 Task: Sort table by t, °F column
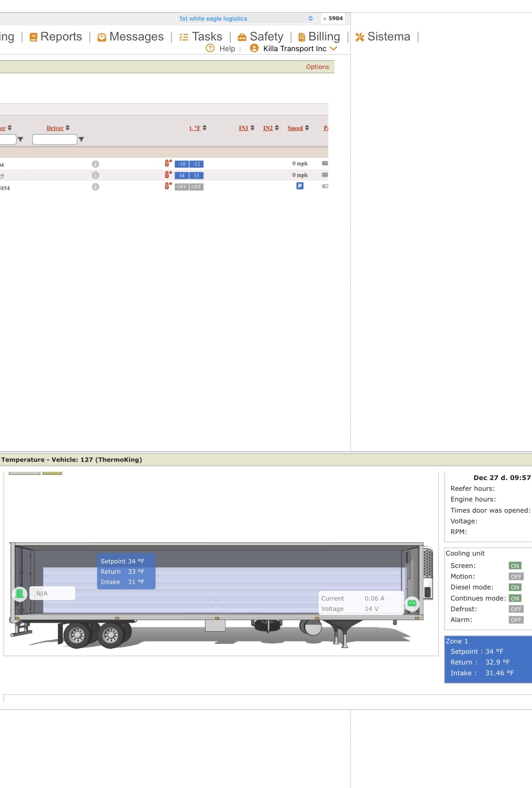[x=195, y=128]
